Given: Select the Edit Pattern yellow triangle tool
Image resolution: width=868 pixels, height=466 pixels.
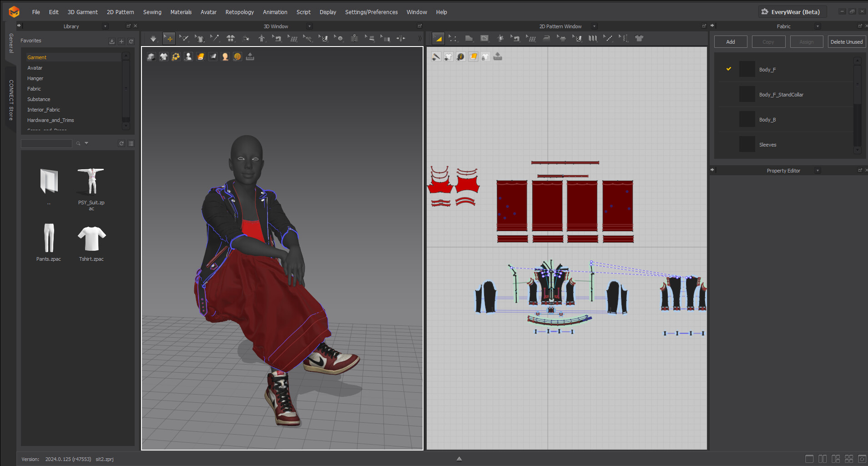Looking at the screenshot, I should 438,39.
